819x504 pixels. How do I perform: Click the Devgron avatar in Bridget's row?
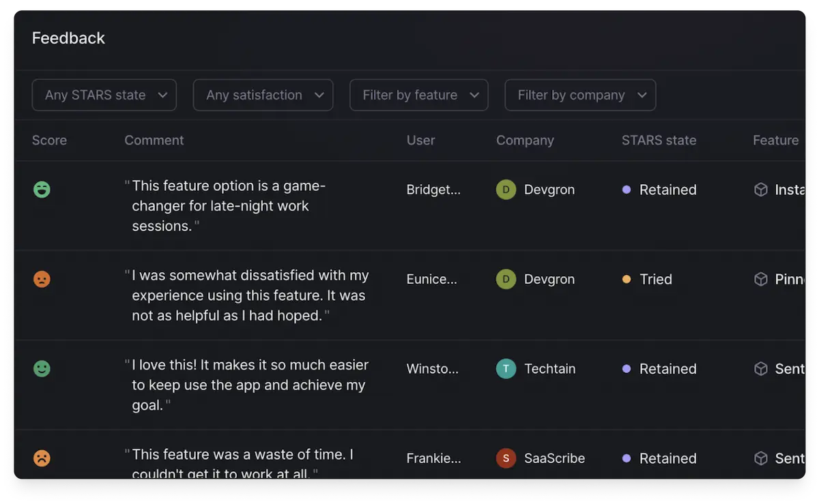tap(506, 190)
